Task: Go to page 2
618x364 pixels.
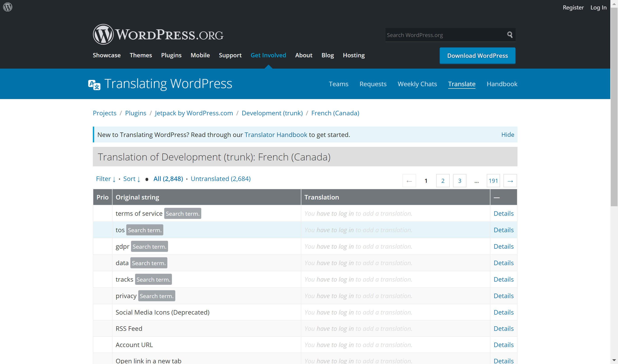Action: [x=442, y=181]
